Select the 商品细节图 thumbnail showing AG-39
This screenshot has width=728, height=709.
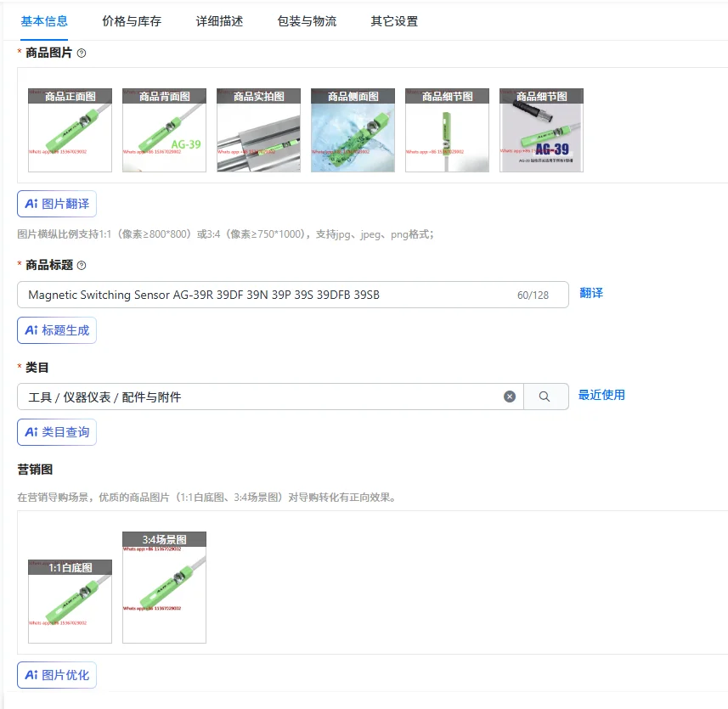(x=541, y=131)
